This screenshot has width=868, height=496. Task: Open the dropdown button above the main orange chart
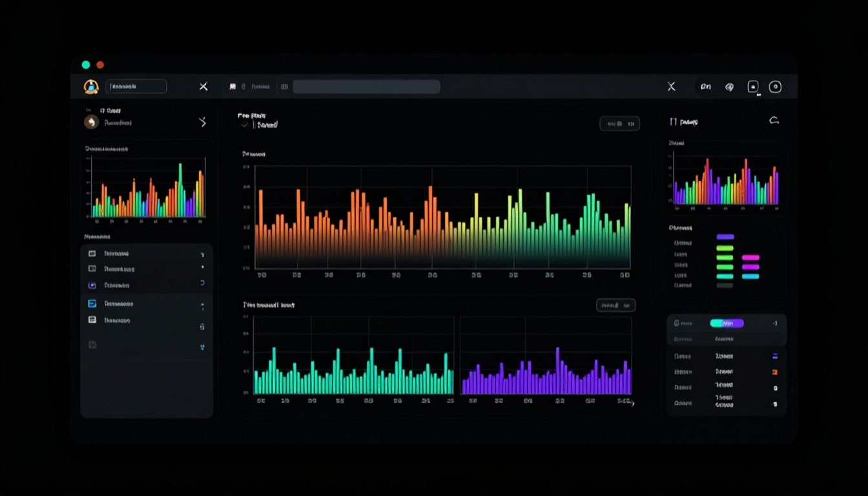[619, 123]
